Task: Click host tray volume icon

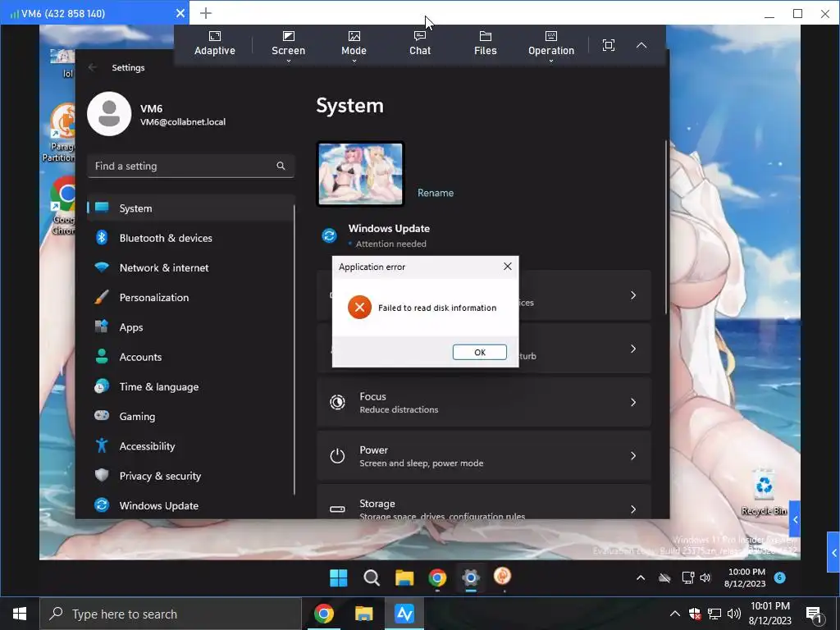Action: (734, 614)
